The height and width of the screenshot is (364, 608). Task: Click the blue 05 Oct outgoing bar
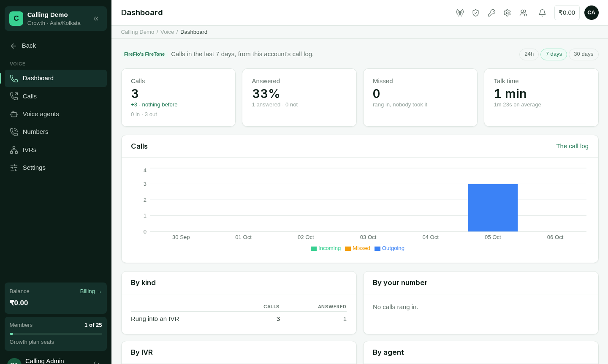click(x=493, y=208)
